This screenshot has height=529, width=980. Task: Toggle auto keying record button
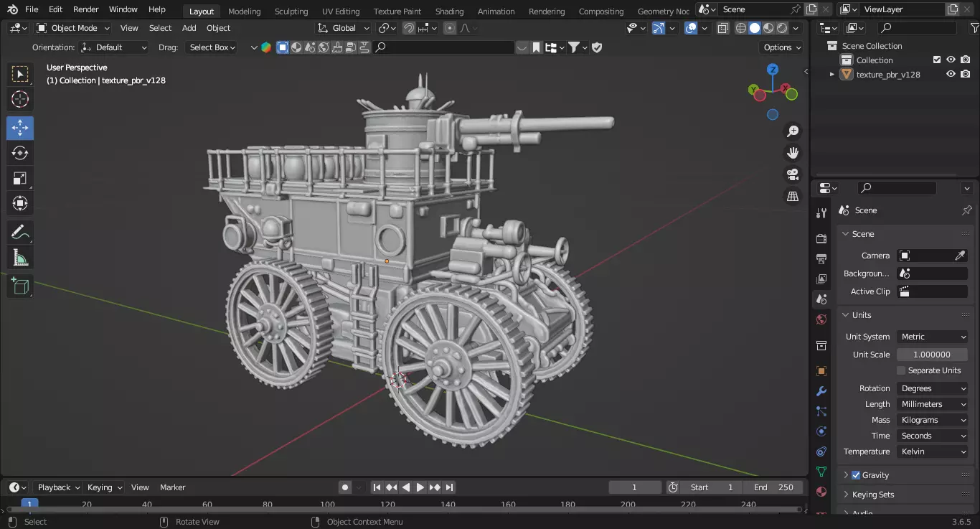345,487
